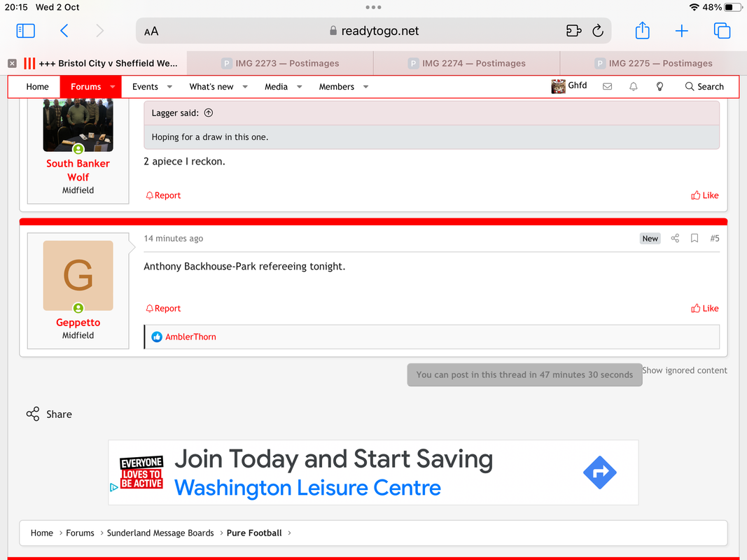Open the forum inbox envelope icon
The image size is (747, 560).
(x=607, y=87)
